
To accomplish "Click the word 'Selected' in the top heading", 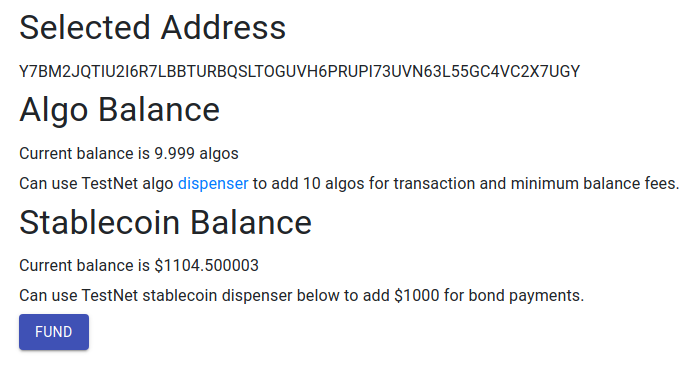I will point(85,27).
